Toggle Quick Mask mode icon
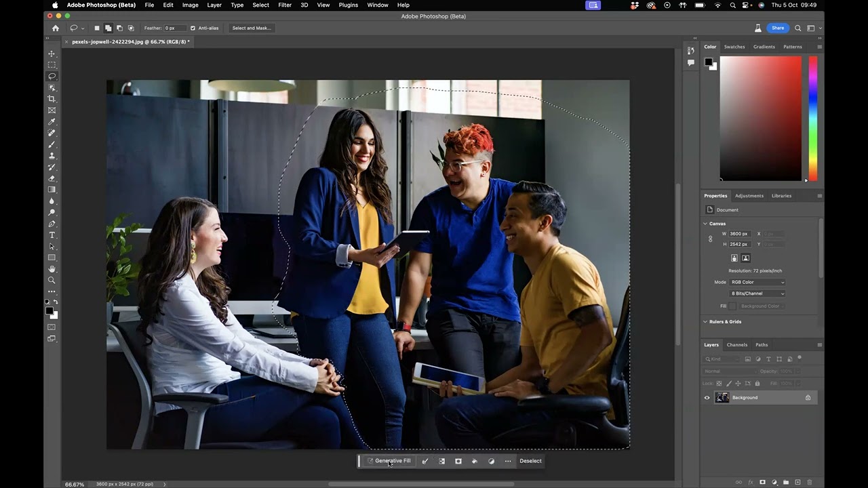 point(52,327)
